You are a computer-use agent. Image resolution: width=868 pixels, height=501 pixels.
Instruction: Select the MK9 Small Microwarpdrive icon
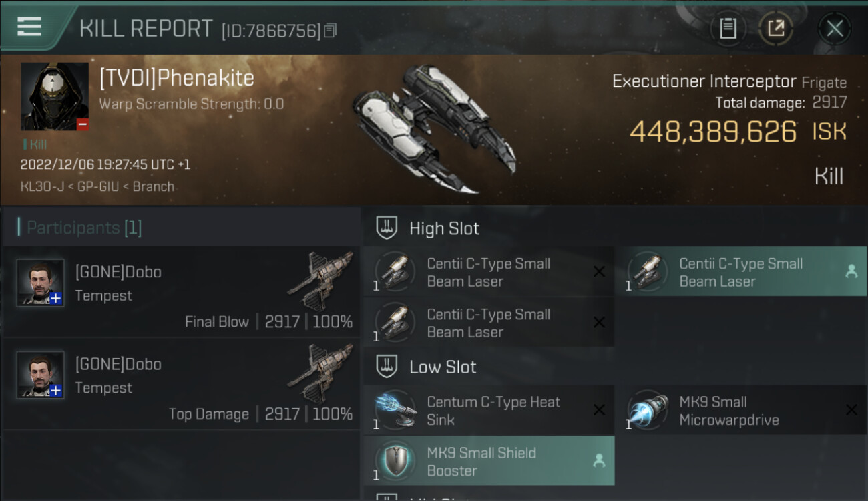pos(648,410)
